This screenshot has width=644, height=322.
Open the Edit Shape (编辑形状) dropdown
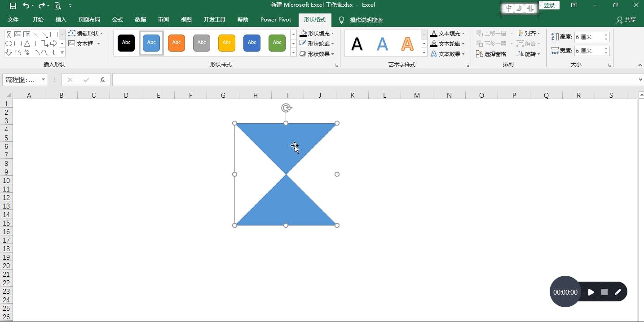tap(85, 34)
